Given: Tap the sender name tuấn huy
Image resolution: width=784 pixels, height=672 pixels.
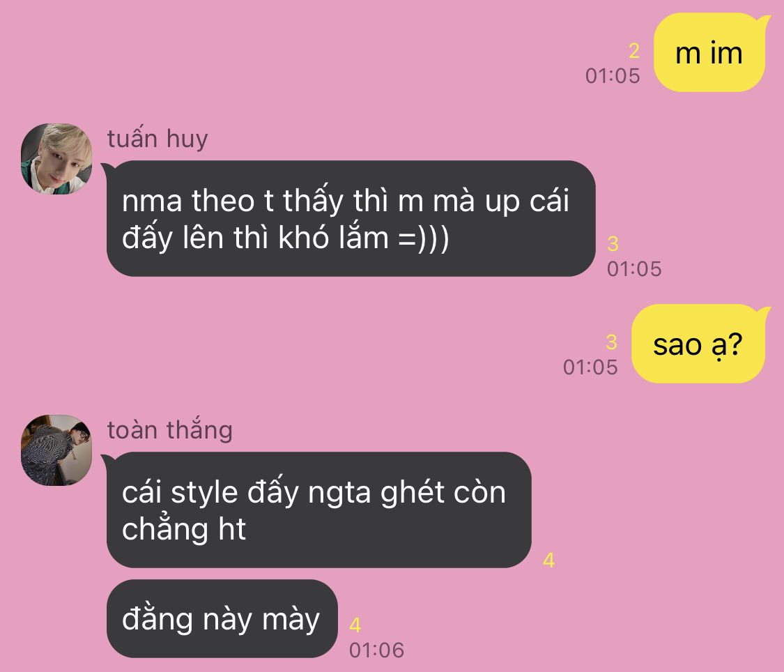Looking at the screenshot, I should [157, 139].
